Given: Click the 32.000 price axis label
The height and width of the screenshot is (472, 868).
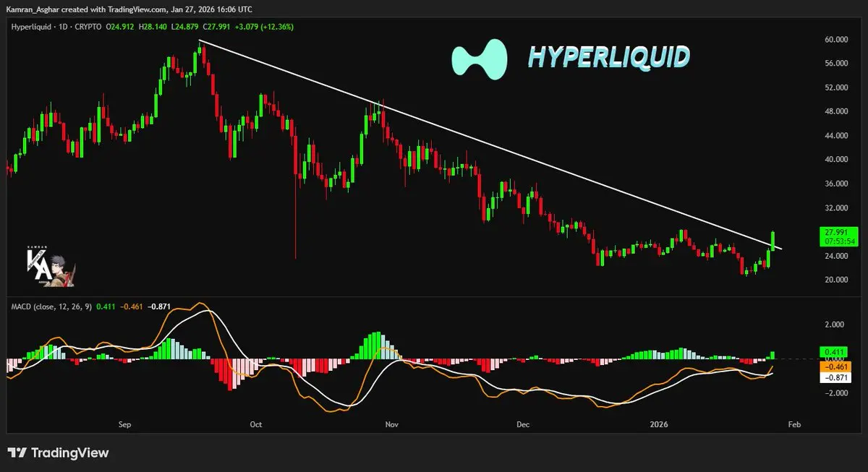Looking at the screenshot, I should click(835, 208).
